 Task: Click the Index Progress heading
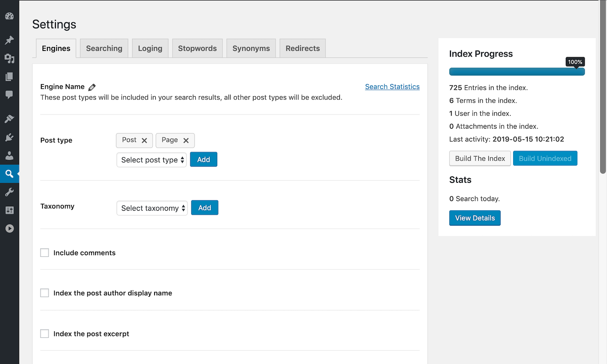481,54
